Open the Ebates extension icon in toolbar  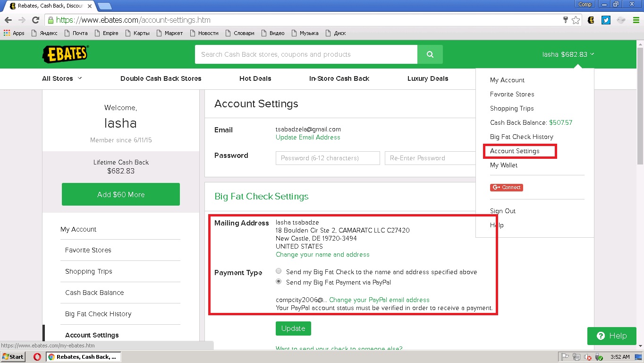coord(591,20)
